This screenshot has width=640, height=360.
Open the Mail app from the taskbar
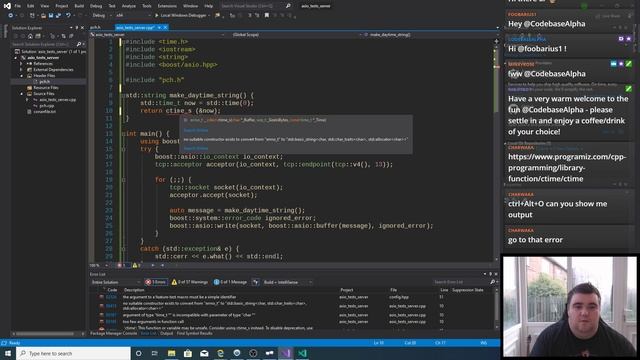[x=204, y=353]
